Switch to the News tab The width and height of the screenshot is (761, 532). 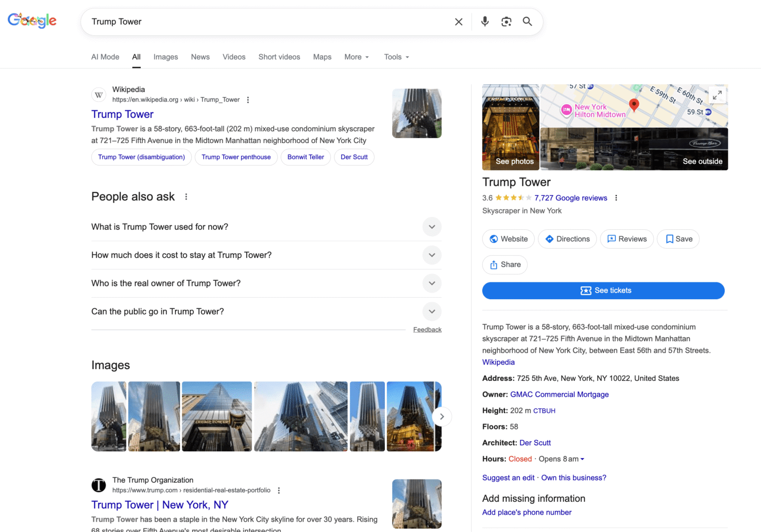[200, 57]
